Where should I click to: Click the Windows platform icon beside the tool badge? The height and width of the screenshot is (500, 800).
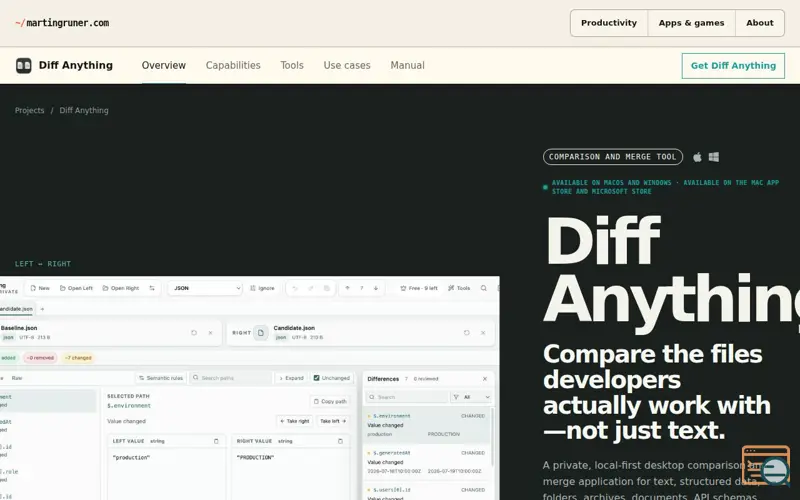click(x=714, y=157)
